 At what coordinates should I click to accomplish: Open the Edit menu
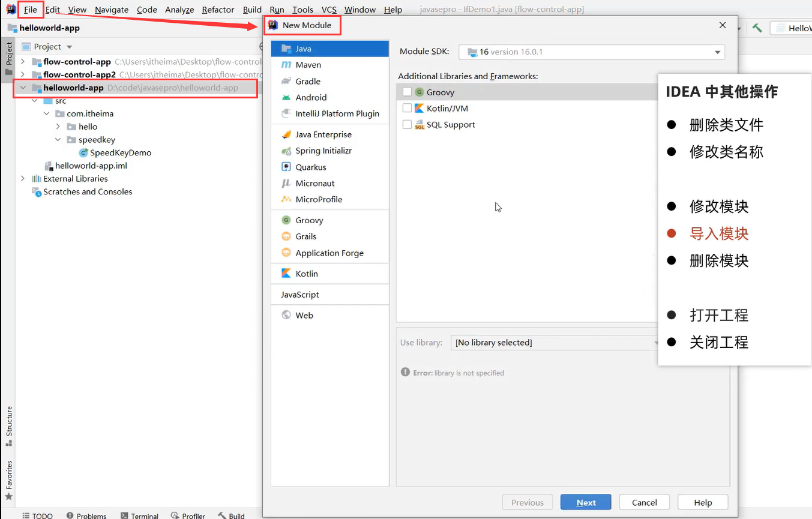pyautogui.click(x=53, y=10)
